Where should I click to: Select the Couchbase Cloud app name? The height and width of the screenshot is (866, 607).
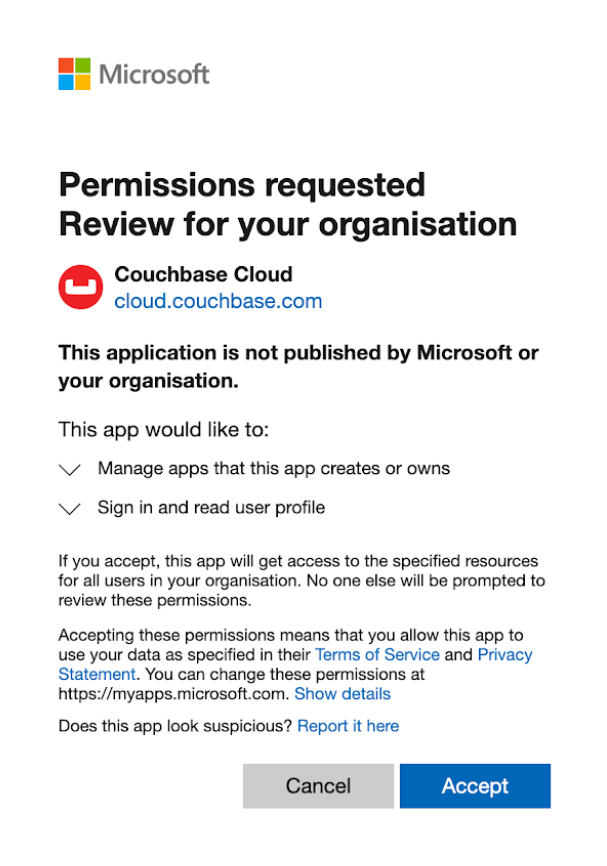click(x=203, y=274)
